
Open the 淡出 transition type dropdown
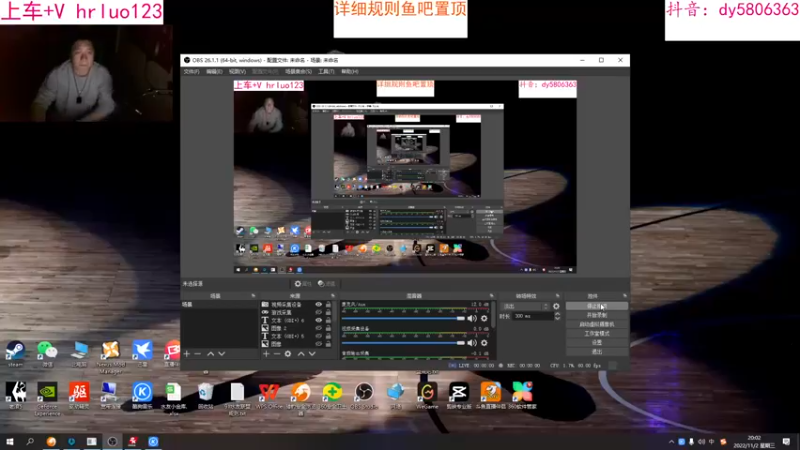pyautogui.click(x=525, y=306)
